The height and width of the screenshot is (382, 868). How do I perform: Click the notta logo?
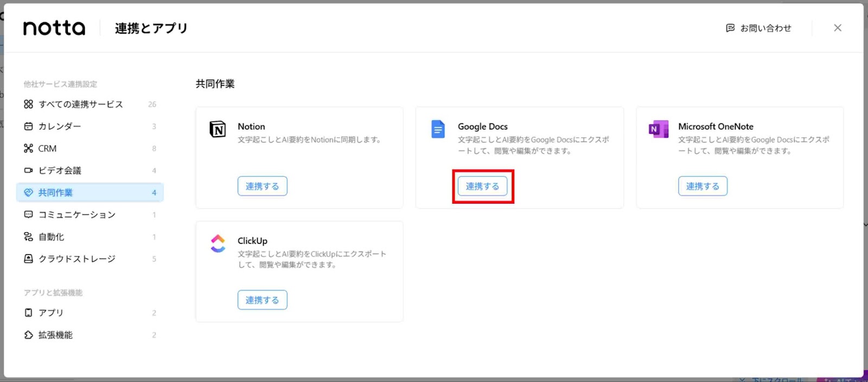point(54,28)
